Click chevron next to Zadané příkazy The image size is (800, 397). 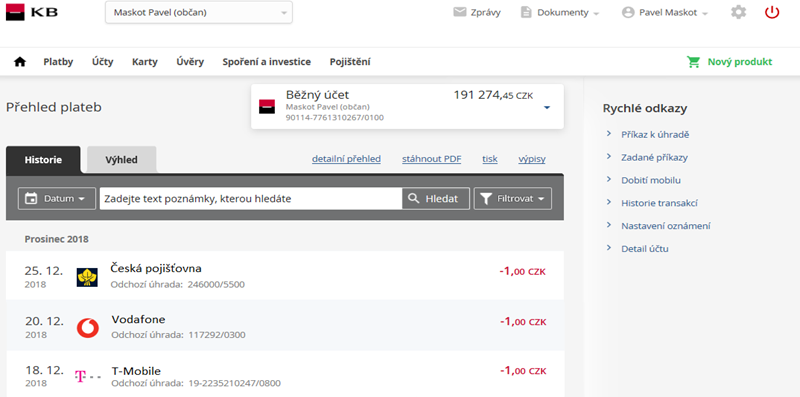click(609, 156)
